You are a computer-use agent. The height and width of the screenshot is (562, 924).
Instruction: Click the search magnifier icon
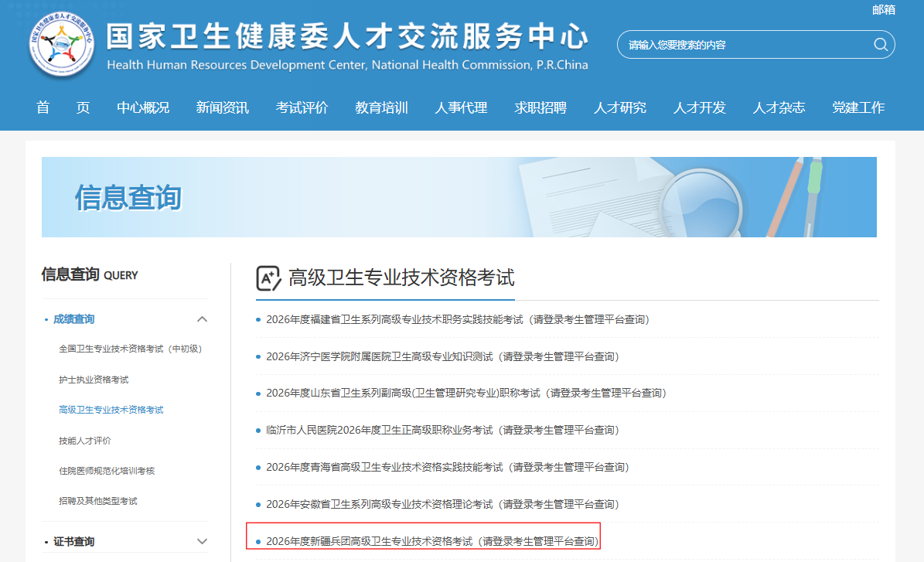[881, 45]
